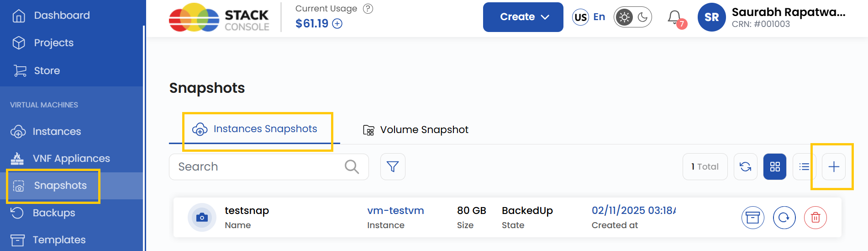Delete the testsnap snapshot
The width and height of the screenshot is (868, 251).
click(815, 218)
